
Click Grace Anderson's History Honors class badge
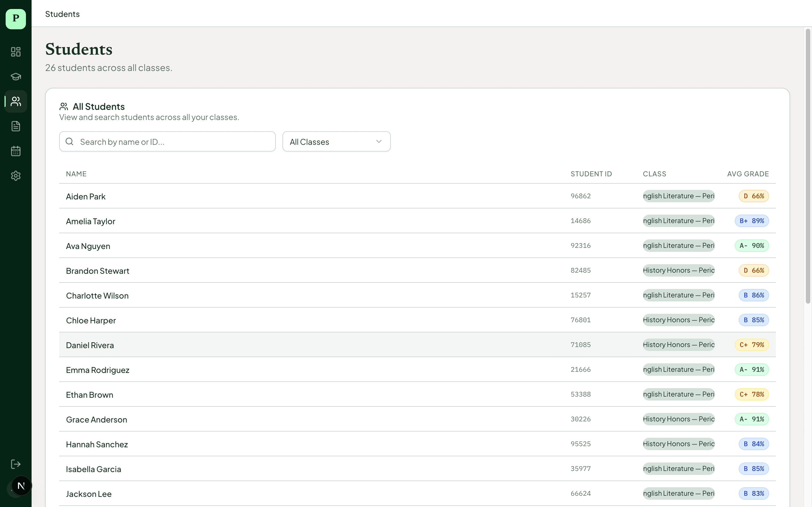tap(678, 419)
